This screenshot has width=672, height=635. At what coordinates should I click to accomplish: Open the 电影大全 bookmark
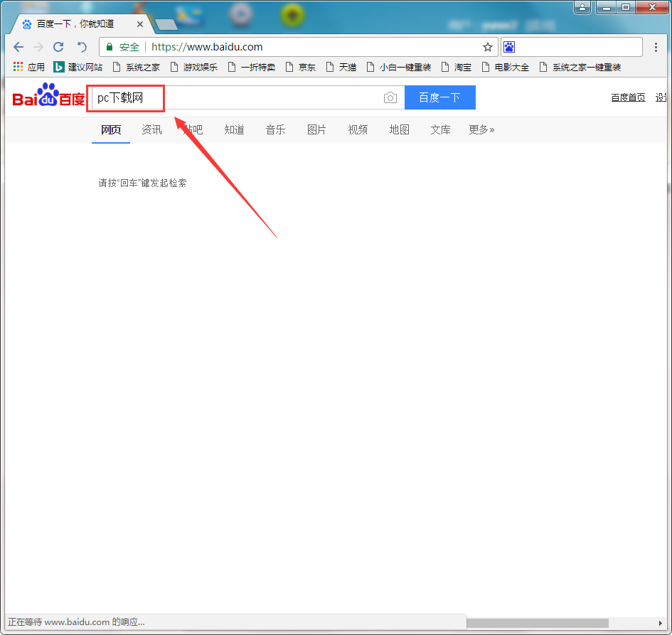506,68
